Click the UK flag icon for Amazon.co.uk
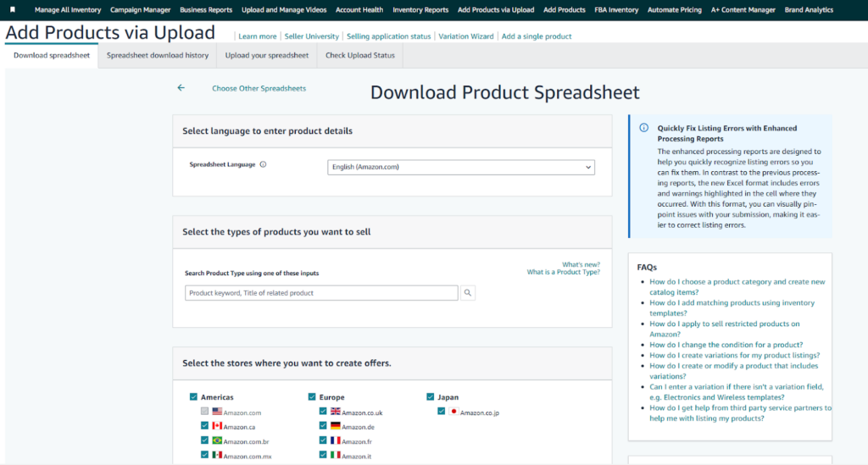Viewport: 868px width, 465px height. (x=335, y=412)
